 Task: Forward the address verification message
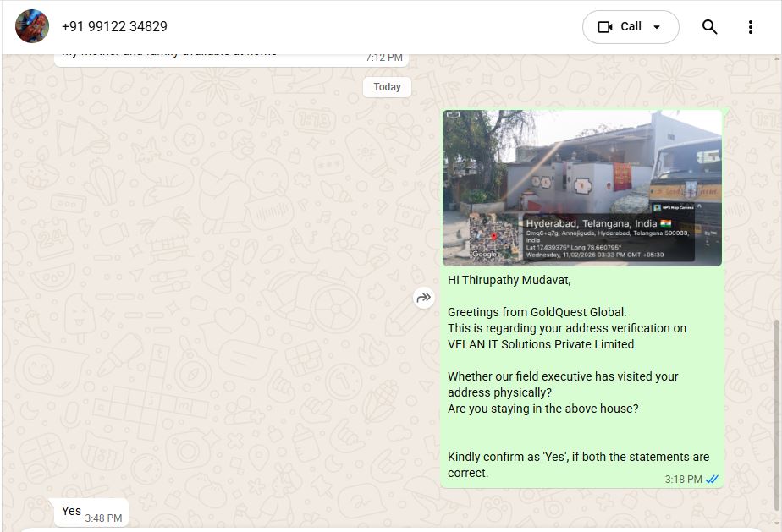(x=423, y=298)
